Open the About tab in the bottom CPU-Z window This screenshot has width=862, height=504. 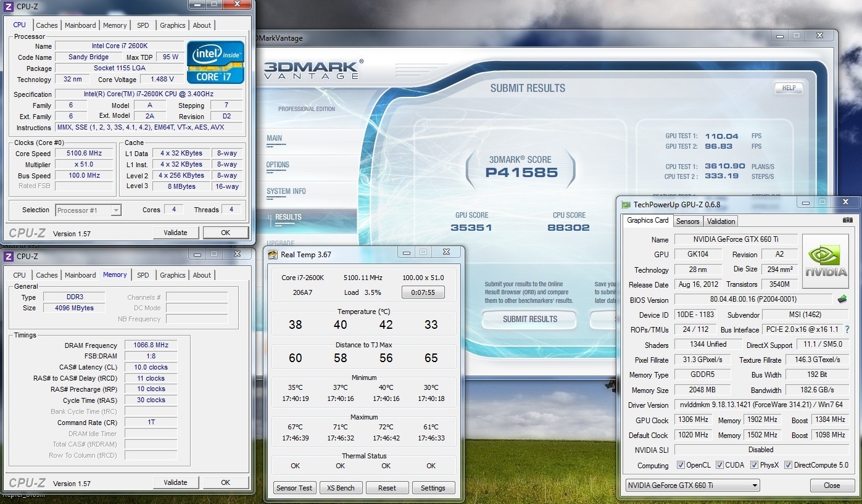[202, 275]
